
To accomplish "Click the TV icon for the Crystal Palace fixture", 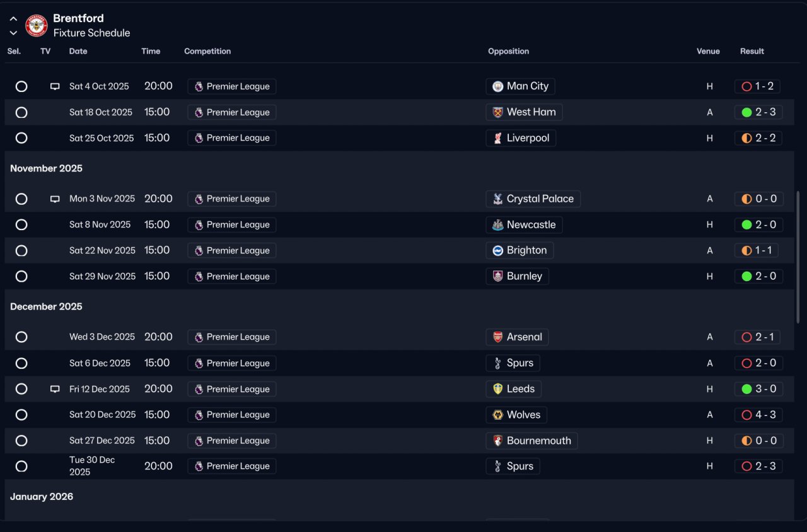I will pos(55,199).
